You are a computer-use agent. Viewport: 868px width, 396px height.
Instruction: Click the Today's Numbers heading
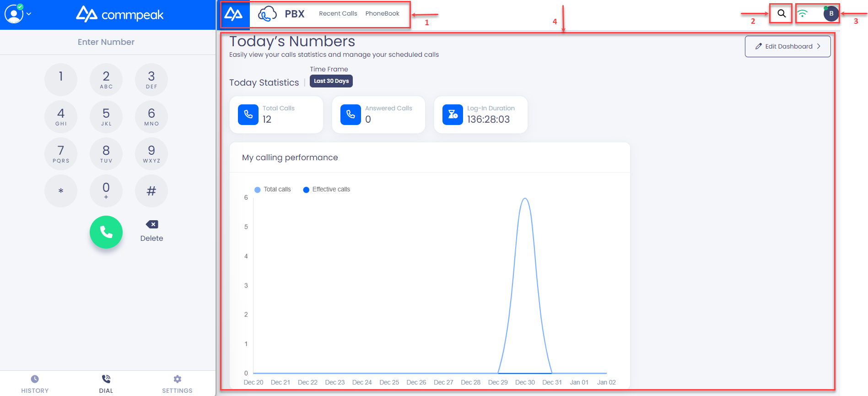[292, 41]
